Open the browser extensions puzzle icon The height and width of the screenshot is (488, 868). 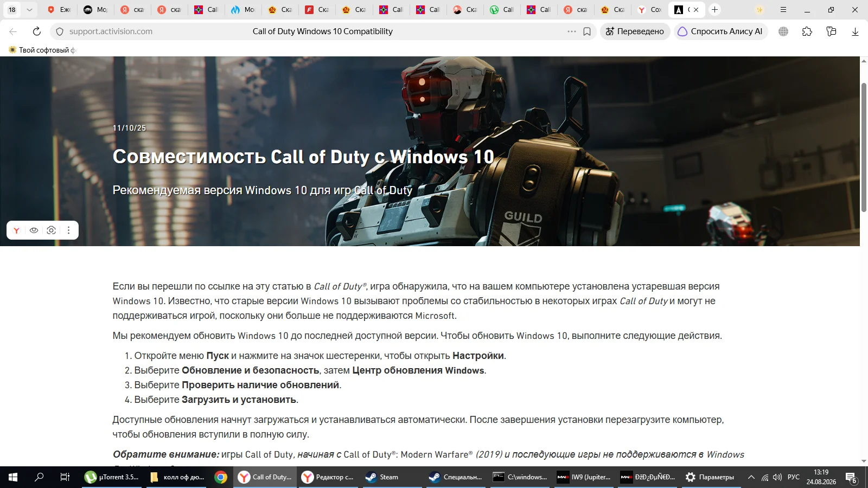(807, 31)
